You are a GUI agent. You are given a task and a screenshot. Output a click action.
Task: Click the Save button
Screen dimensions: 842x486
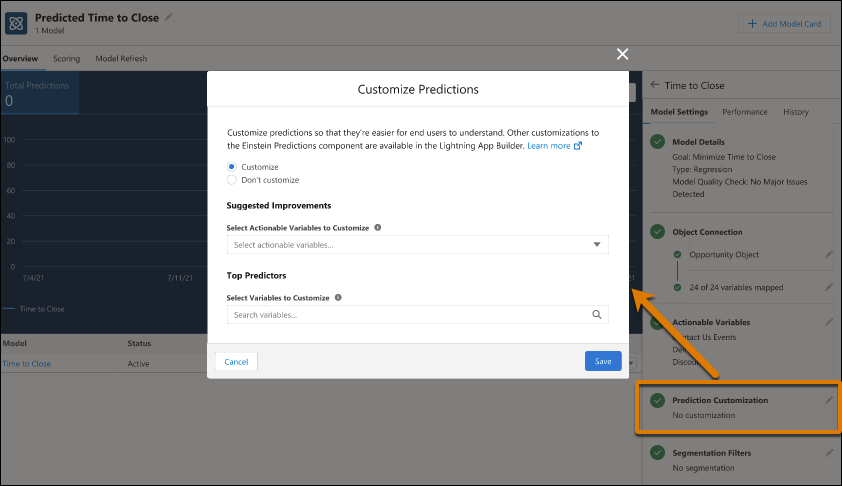point(603,361)
